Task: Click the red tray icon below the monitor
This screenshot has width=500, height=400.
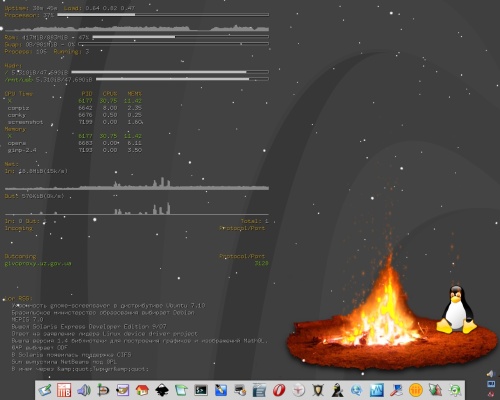Action: (491, 394)
